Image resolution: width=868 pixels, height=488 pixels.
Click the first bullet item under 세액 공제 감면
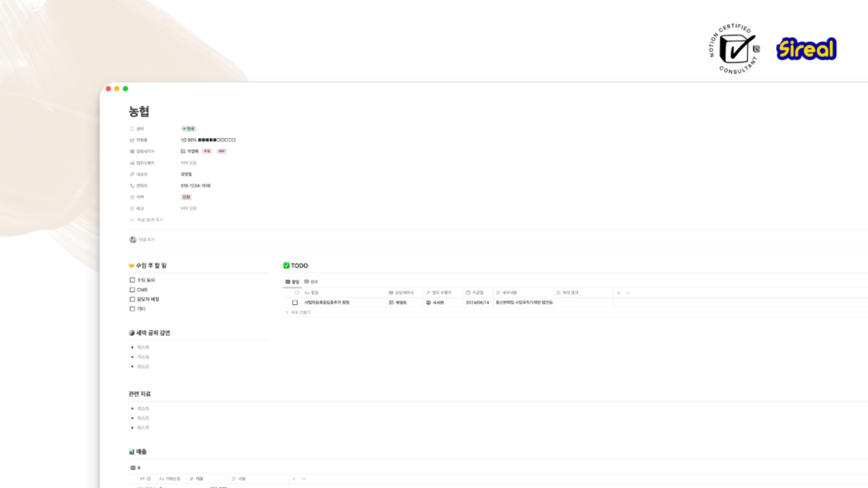(143, 347)
